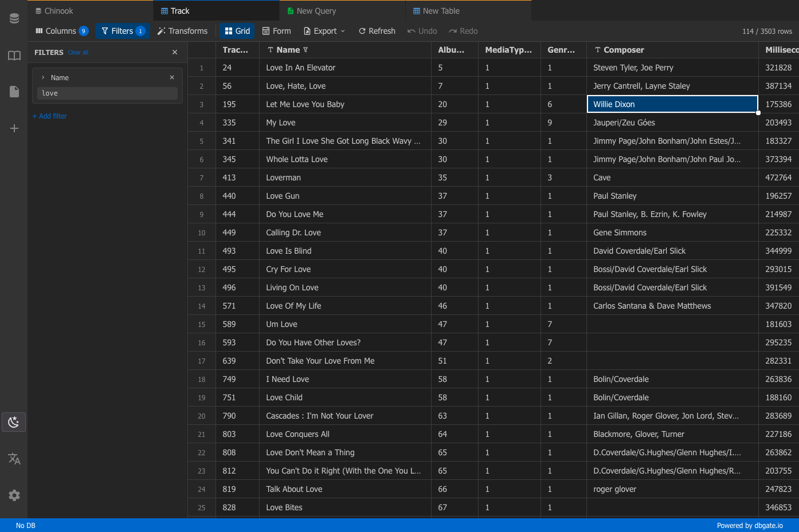
Task: Open the database connections sidebar icon
Action: 14,19
